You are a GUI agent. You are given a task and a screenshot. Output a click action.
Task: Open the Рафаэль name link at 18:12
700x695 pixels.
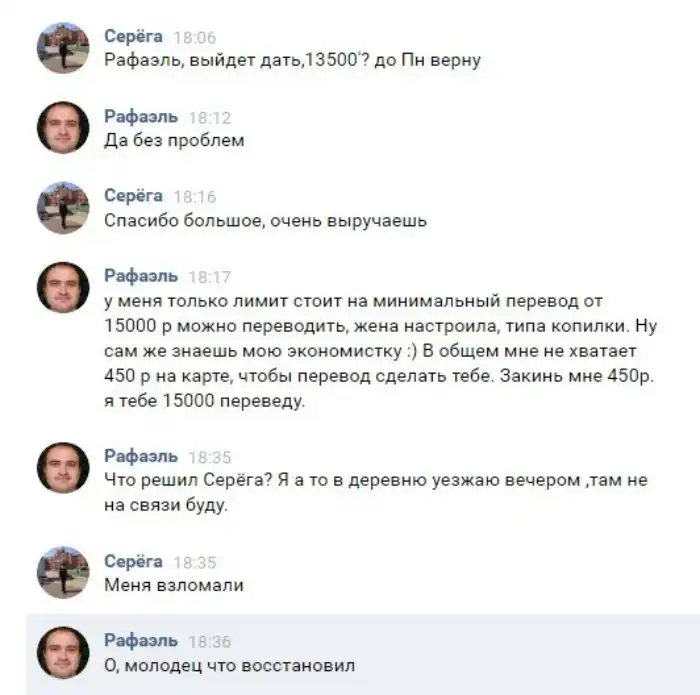141,117
